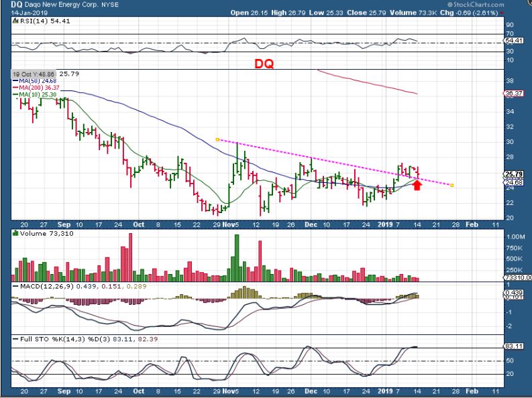Click the "Chg -0.69 (-2.61%)" header value
Screen dimensions: 532x398
coord(469,13)
